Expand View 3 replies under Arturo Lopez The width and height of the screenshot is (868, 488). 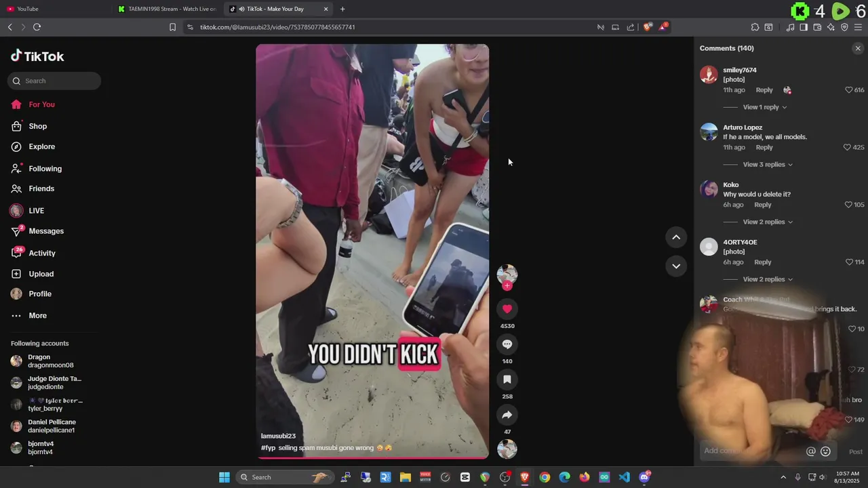[x=768, y=165]
